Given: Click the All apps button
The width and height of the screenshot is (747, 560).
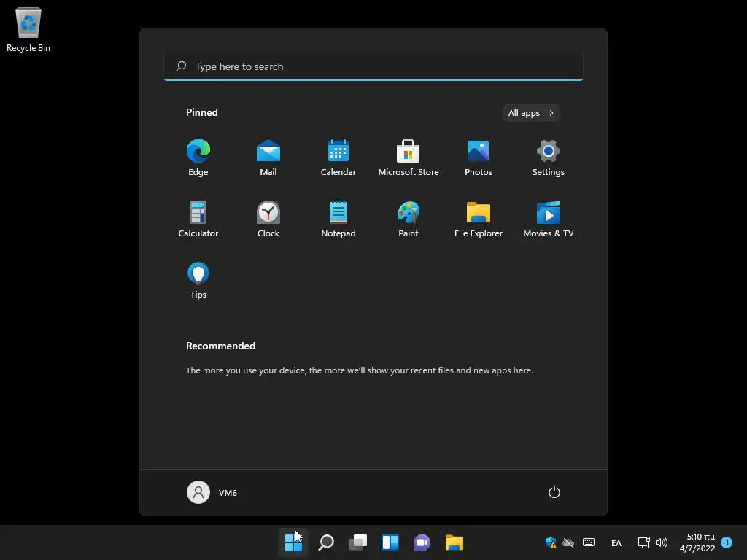Looking at the screenshot, I should point(531,113).
